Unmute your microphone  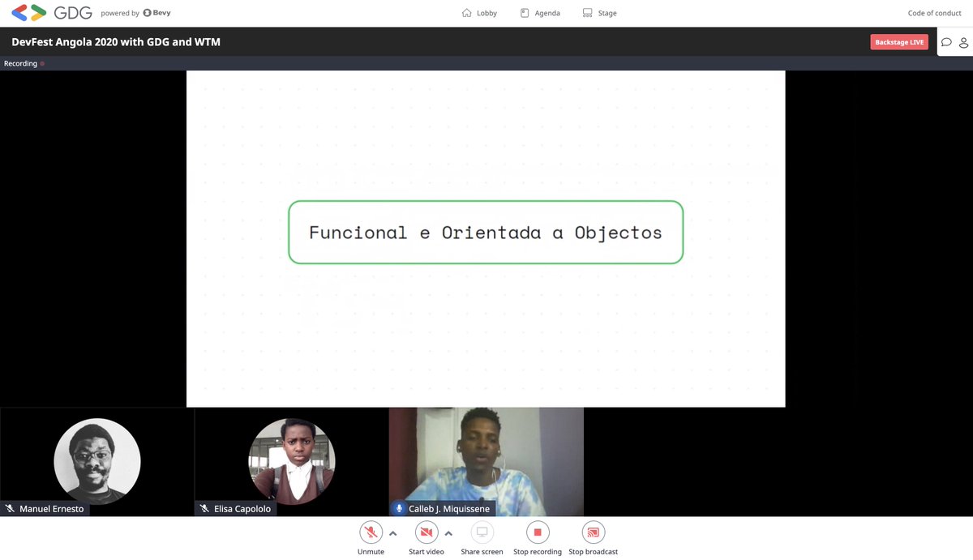[371, 532]
